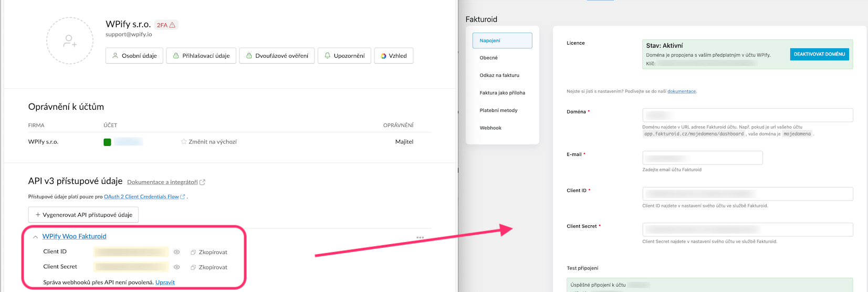This screenshot has height=292, width=868.
Task: Click into the Doména input field
Action: [747, 115]
